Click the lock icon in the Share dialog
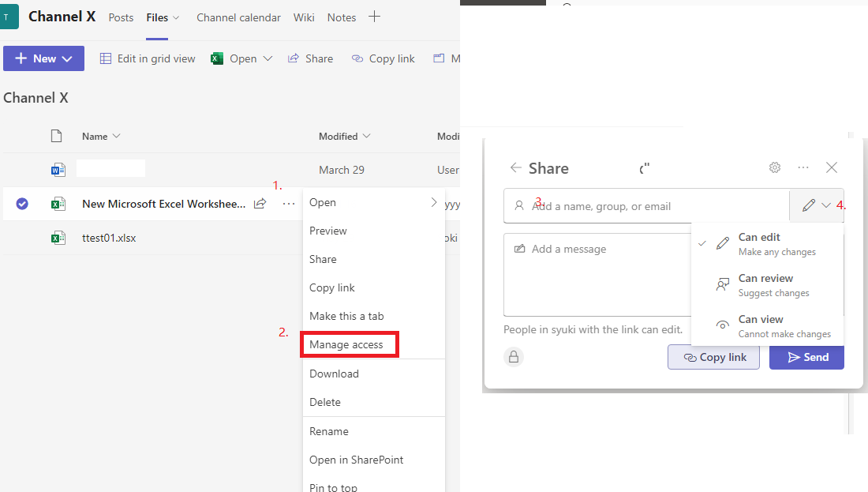Image resolution: width=868 pixels, height=492 pixels. tap(514, 357)
